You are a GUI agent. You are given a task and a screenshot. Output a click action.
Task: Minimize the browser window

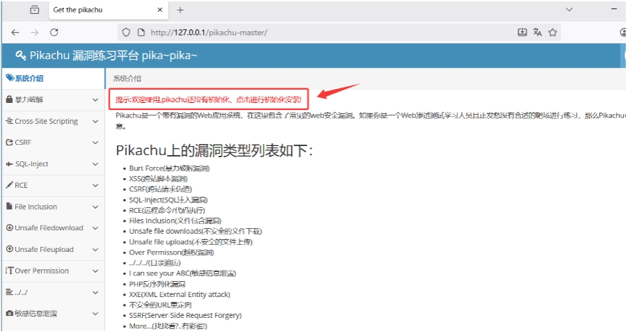614,9
